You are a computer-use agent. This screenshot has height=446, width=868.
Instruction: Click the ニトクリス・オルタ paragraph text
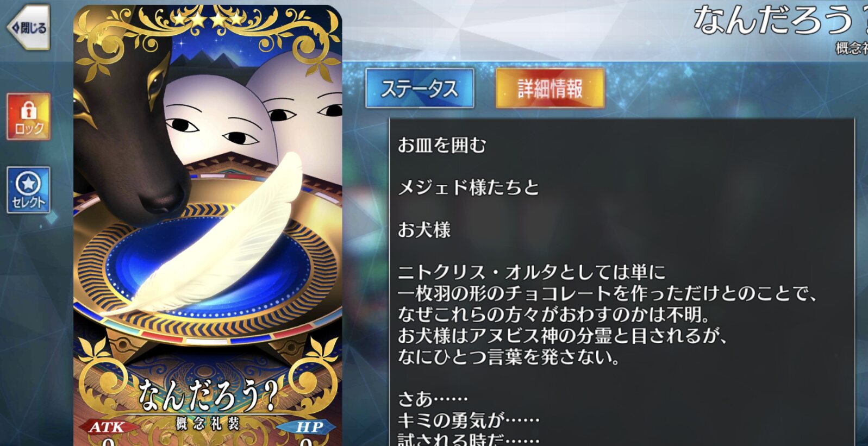[x=608, y=315]
